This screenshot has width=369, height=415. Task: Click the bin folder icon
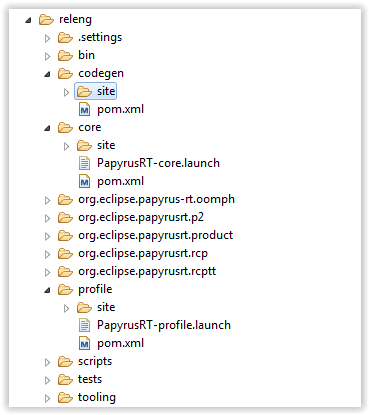(65, 56)
